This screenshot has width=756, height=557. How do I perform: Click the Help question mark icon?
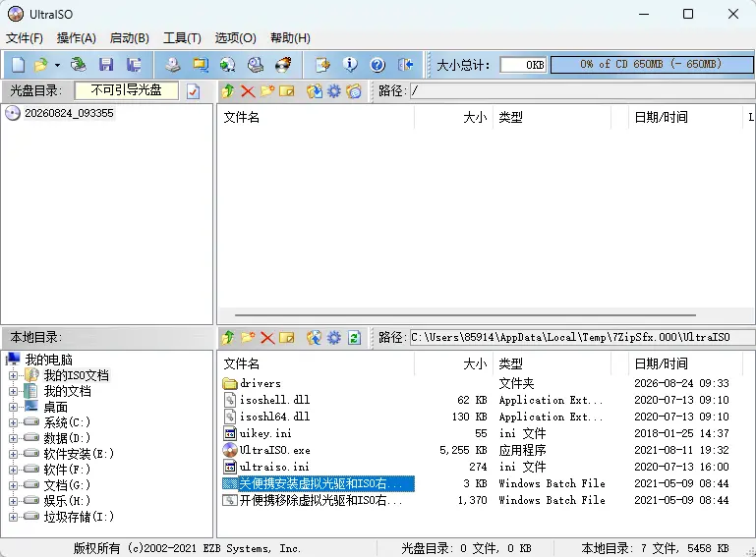[378, 65]
